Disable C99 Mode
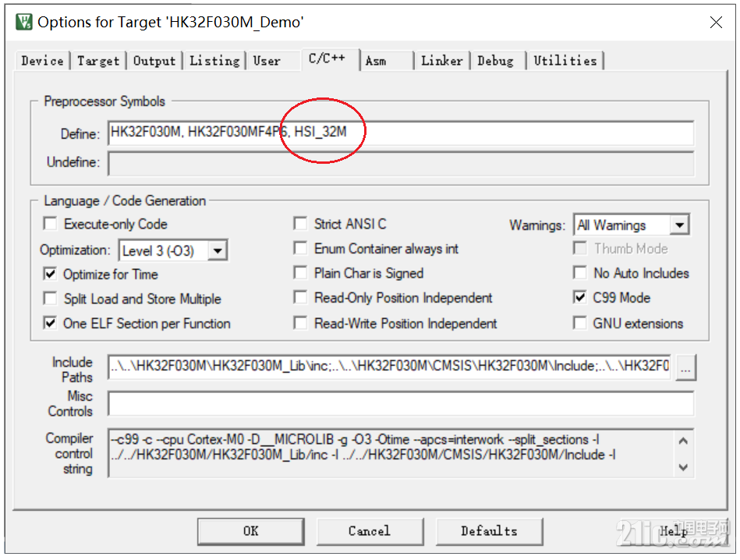Screen dimensions: 740x560 pyautogui.click(x=580, y=298)
